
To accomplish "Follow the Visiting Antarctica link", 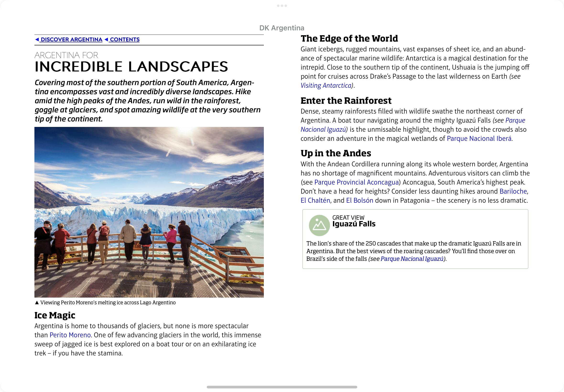I will coord(326,86).
